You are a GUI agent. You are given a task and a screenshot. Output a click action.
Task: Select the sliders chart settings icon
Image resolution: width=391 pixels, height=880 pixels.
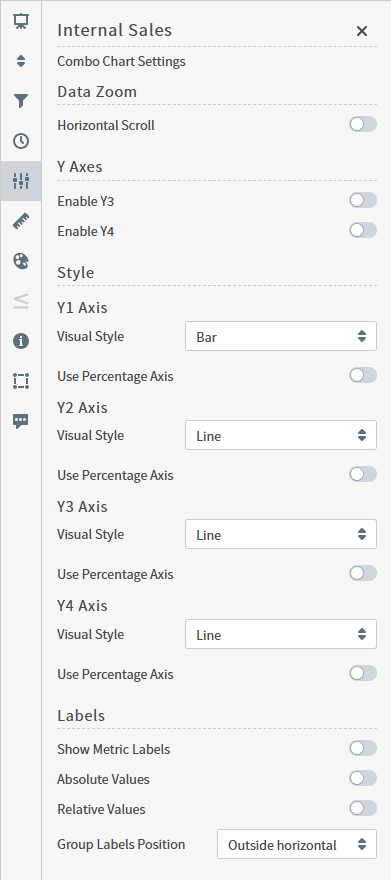point(21,181)
